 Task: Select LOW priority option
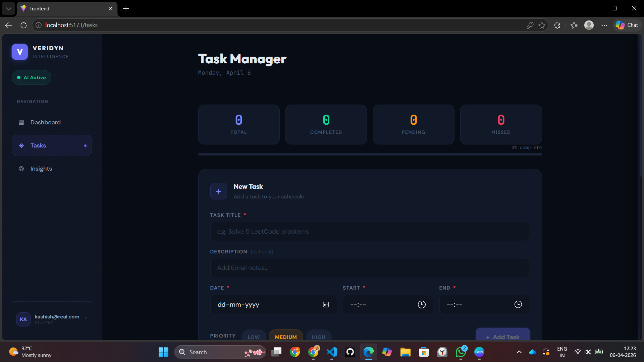[x=254, y=336]
